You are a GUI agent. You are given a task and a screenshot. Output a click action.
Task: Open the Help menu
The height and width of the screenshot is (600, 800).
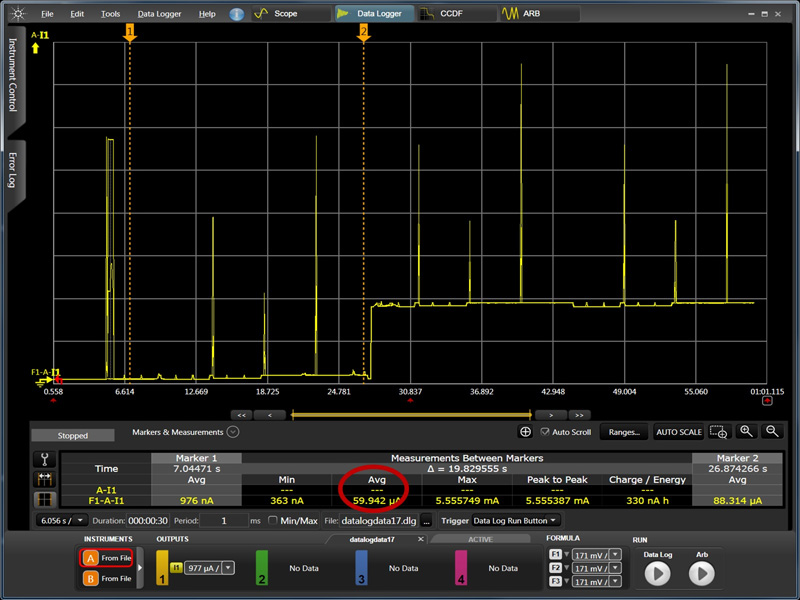207,14
